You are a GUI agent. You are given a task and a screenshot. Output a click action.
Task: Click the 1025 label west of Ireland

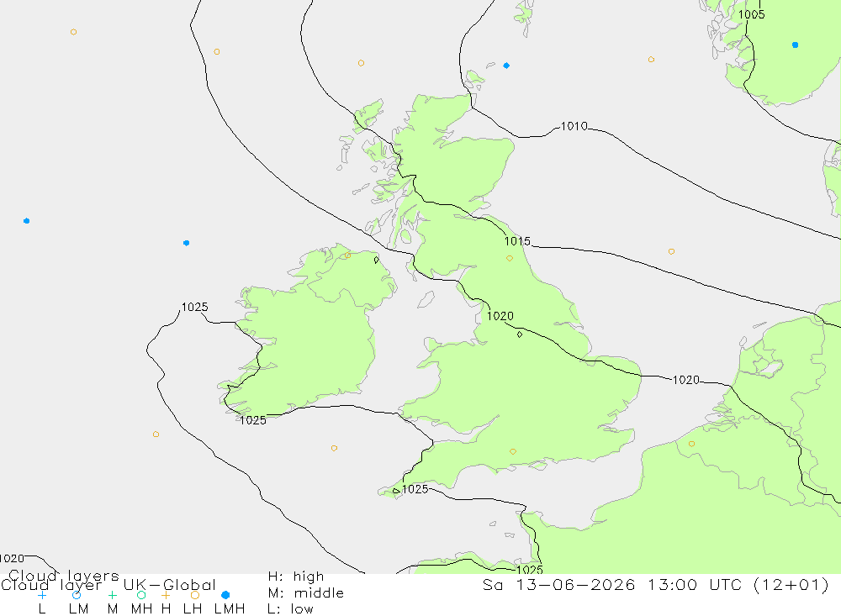[194, 307]
